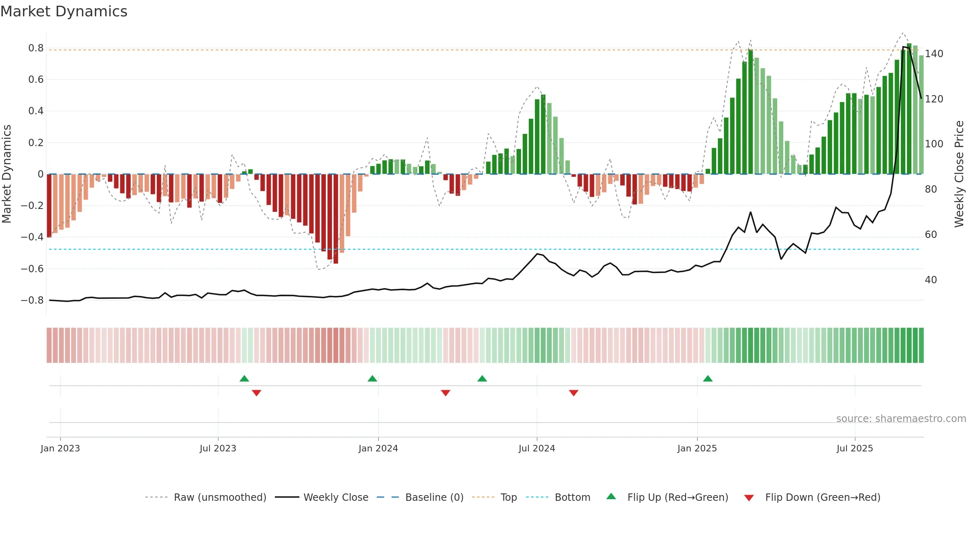Click the Top legend entry

coord(494,497)
